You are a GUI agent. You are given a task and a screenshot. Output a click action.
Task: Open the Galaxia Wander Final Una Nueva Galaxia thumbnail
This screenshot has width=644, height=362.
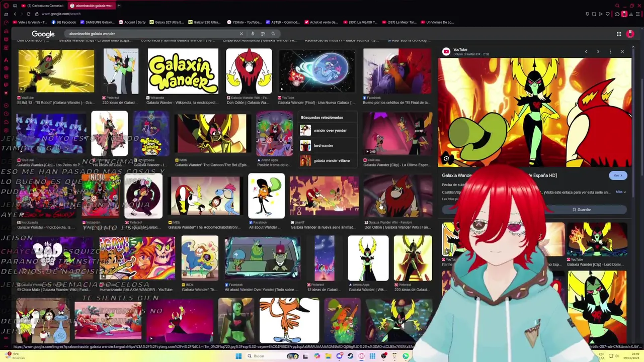click(x=317, y=71)
